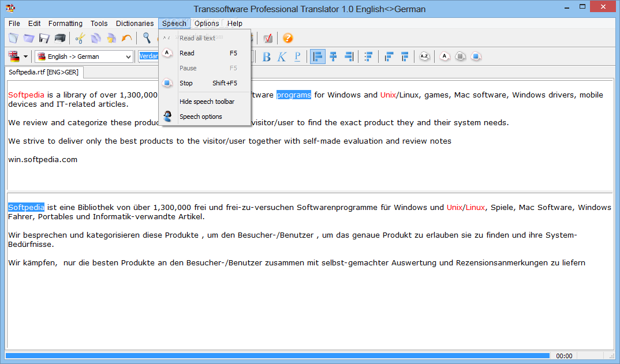The image size is (620, 364).
Task: Click the UK/German flags language icon
Action: 14,57
